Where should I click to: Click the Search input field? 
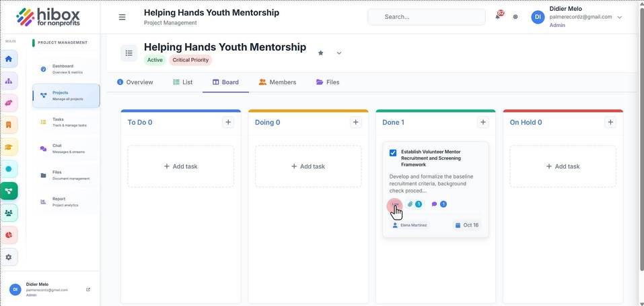click(427, 17)
